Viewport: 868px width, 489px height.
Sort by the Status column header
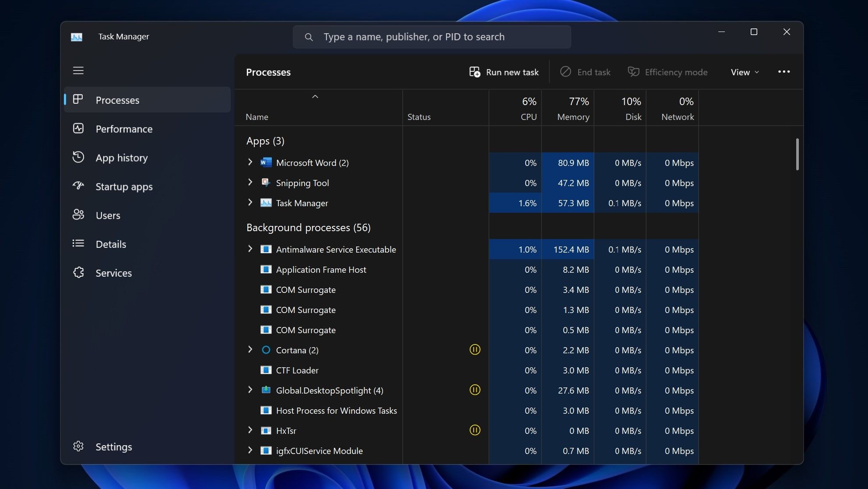tap(446, 108)
